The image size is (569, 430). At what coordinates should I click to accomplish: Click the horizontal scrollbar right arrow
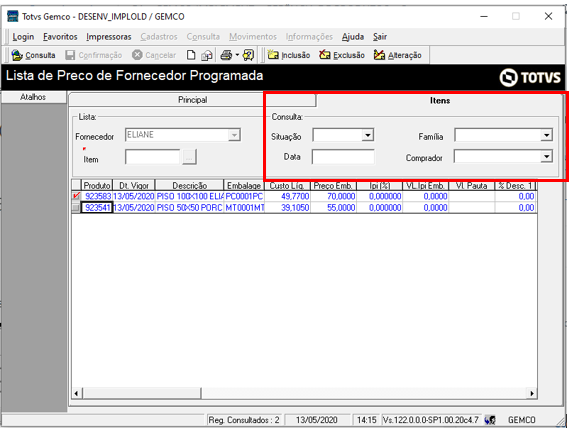(532, 393)
